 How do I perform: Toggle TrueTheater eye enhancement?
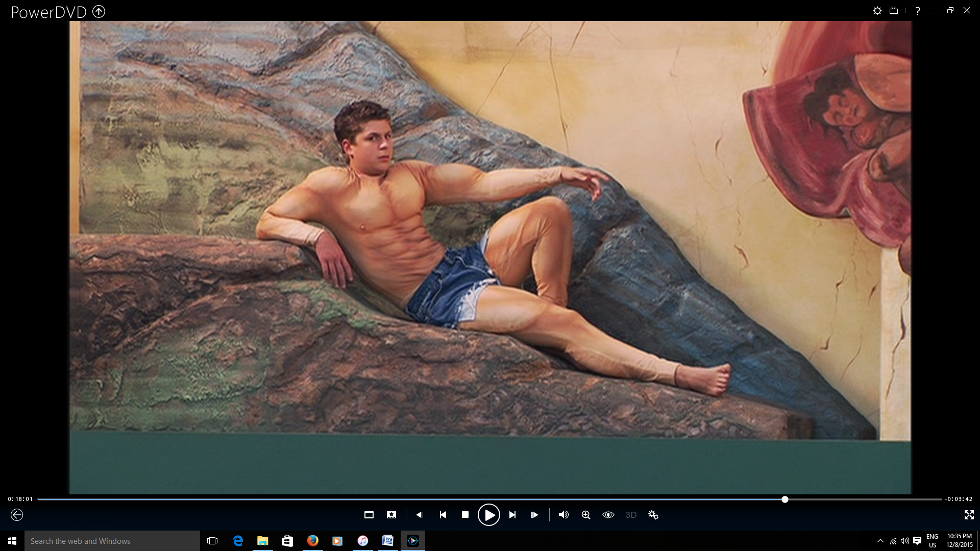pyautogui.click(x=608, y=515)
